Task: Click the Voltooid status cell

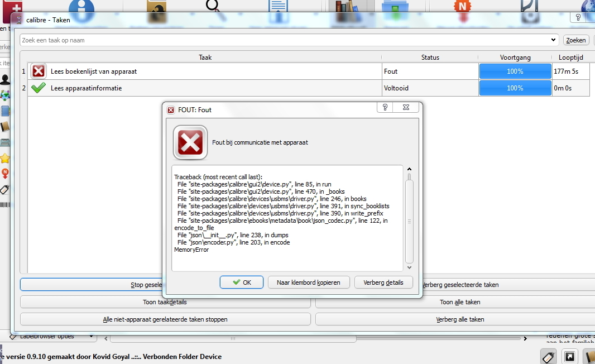Action: [430, 88]
